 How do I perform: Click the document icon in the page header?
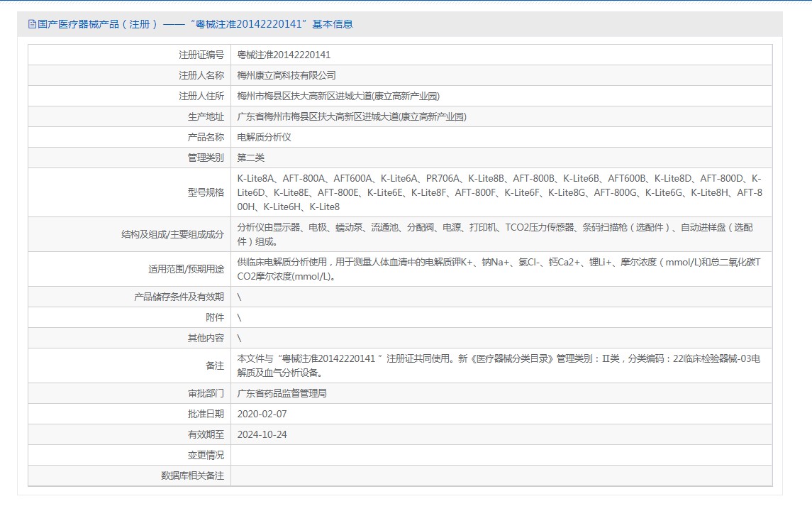(31, 24)
